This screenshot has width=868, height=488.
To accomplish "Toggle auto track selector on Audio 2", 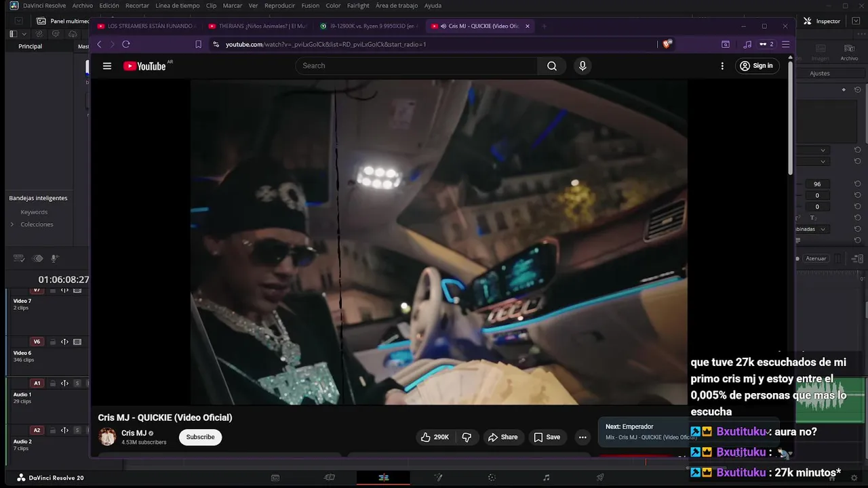I will pos(64,430).
